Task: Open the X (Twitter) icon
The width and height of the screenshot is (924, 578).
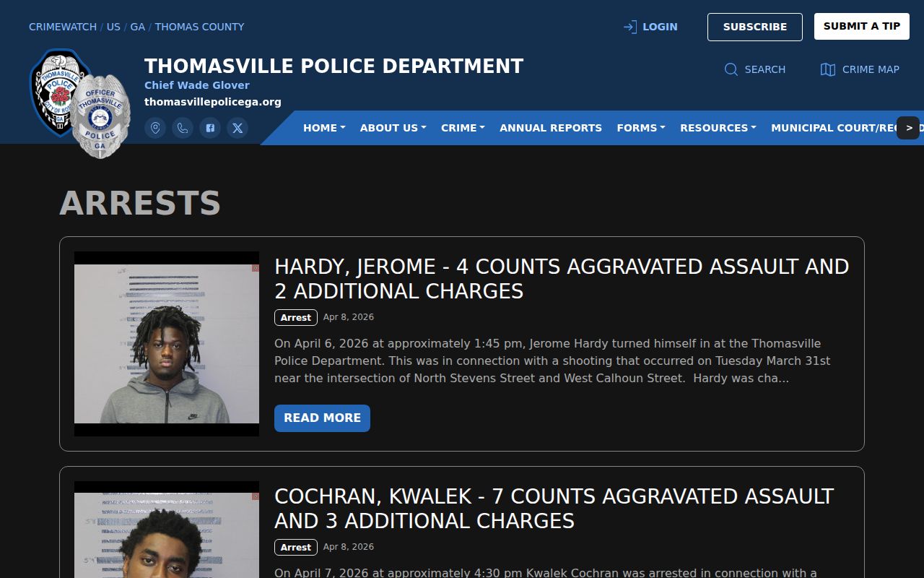Action: coord(237,128)
